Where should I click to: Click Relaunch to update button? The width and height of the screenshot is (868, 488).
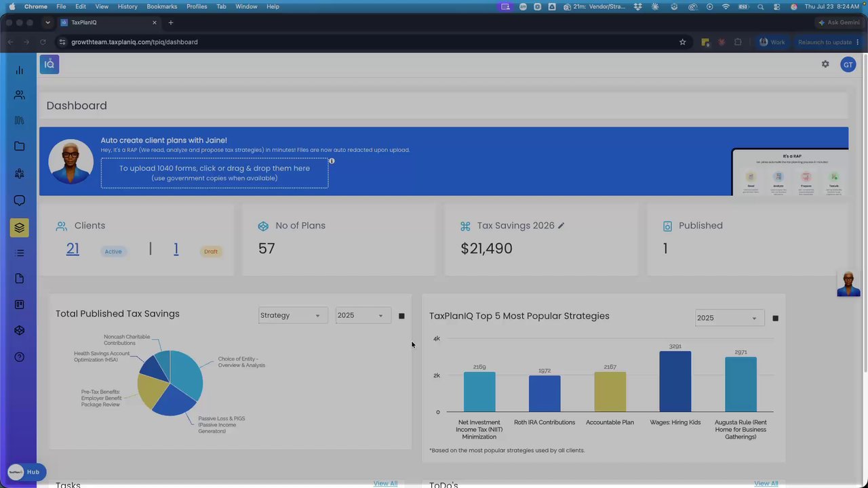click(x=825, y=42)
